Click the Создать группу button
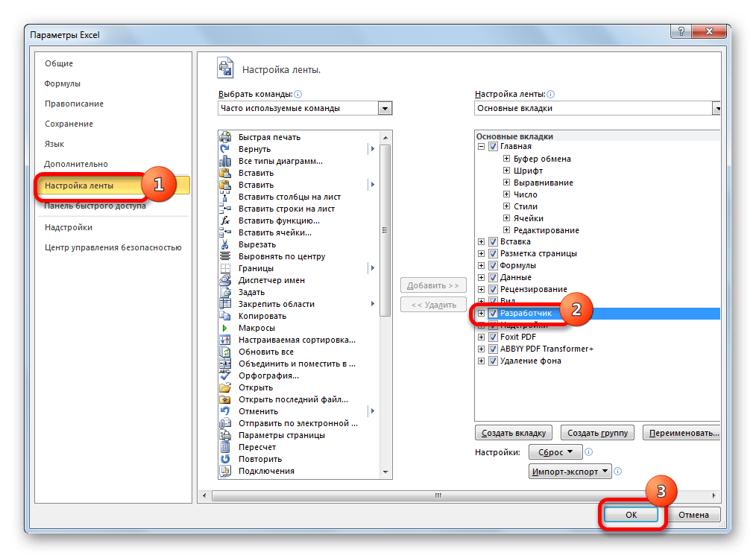Screen dimensions: 756x558 (x=597, y=433)
